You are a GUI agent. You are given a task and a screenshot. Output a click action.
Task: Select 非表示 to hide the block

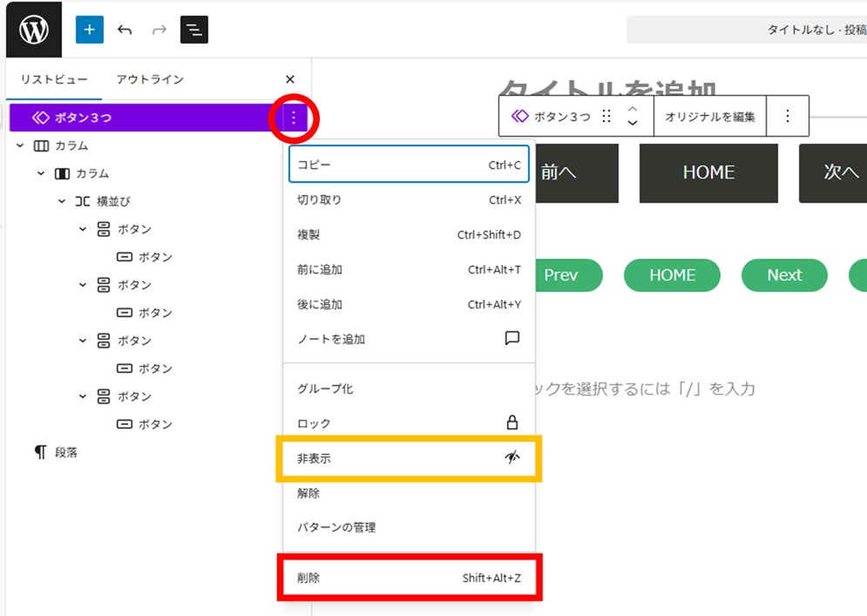point(408,458)
